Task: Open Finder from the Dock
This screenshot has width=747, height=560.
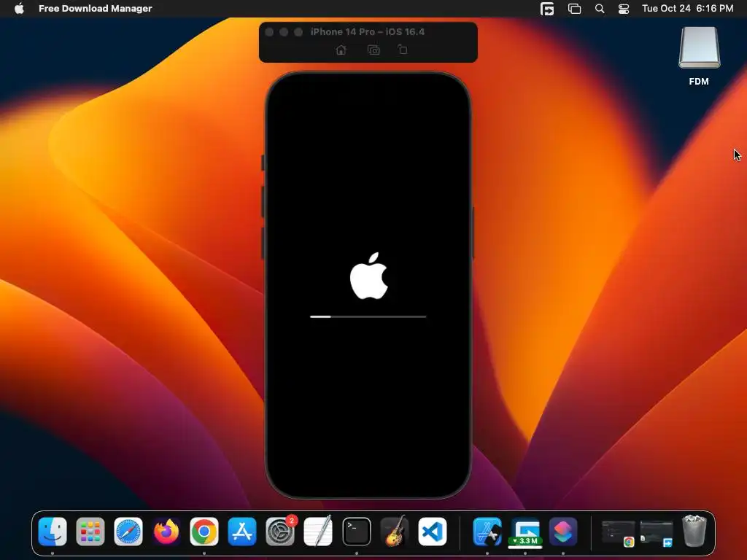Action: click(x=53, y=532)
